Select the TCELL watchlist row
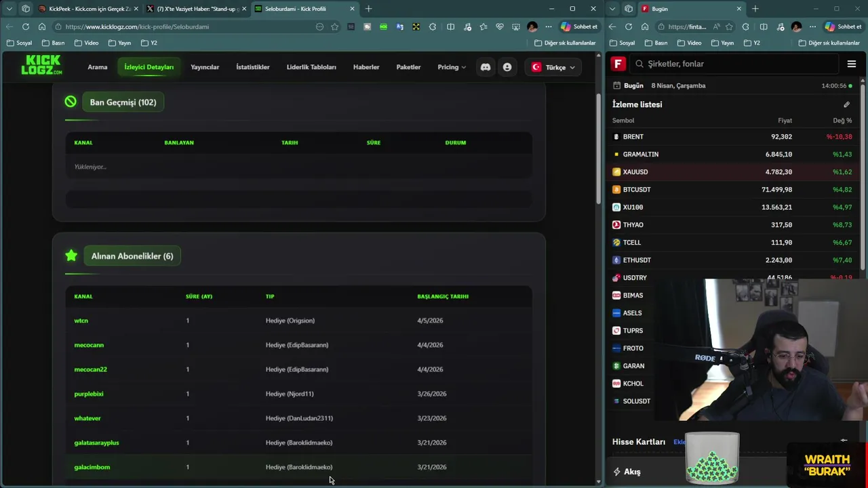Image resolution: width=868 pixels, height=488 pixels. pos(732,242)
